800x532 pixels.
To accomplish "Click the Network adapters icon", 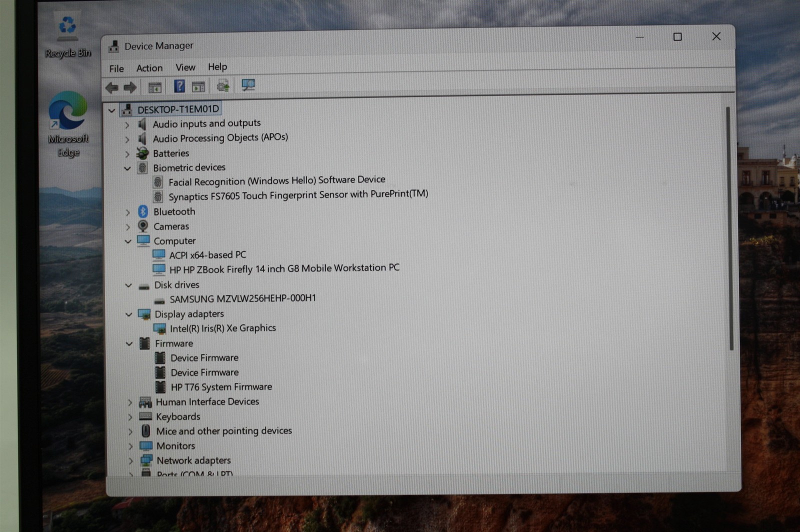I will (146, 460).
